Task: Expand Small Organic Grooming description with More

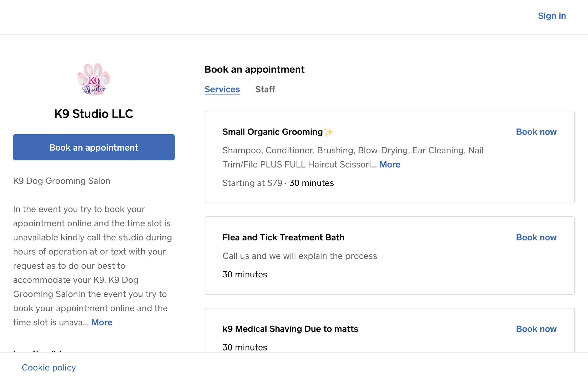Action: click(x=390, y=165)
